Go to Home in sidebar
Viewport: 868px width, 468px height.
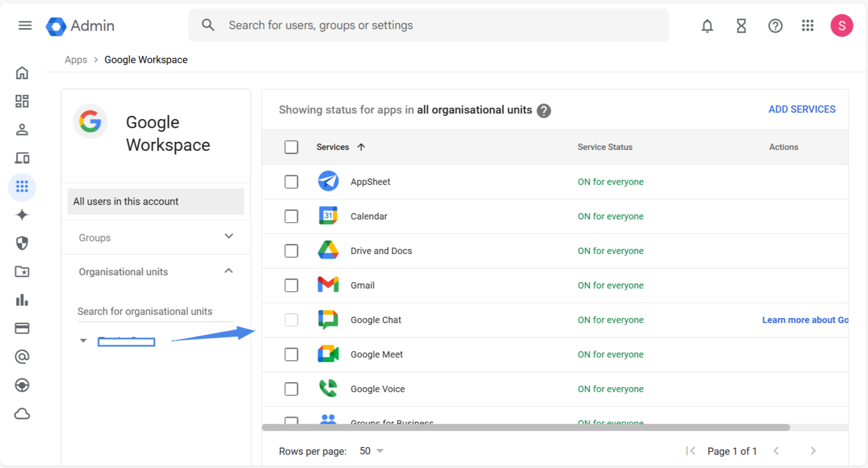tap(22, 73)
